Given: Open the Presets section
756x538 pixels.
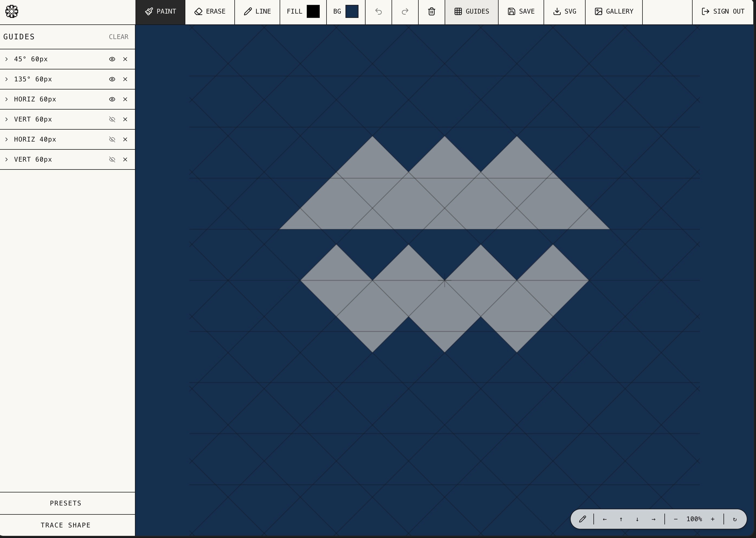Looking at the screenshot, I should [x=66, y=503].
